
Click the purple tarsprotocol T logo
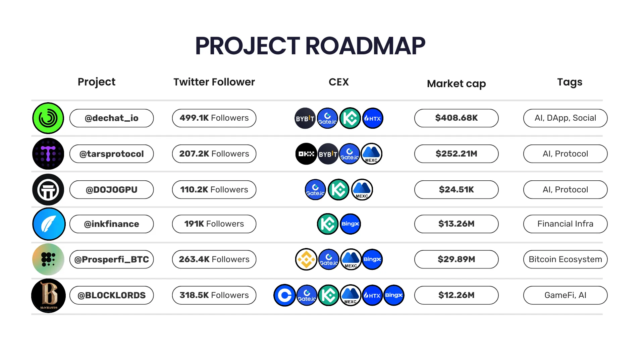[x=48, y=154]
